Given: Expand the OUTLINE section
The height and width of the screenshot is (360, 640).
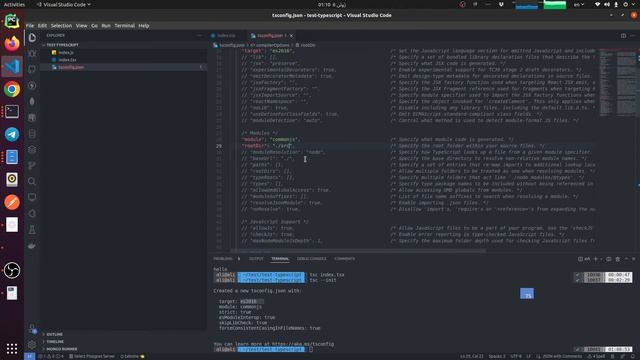Looking at the screenshot, I should [x=54, y=334].
